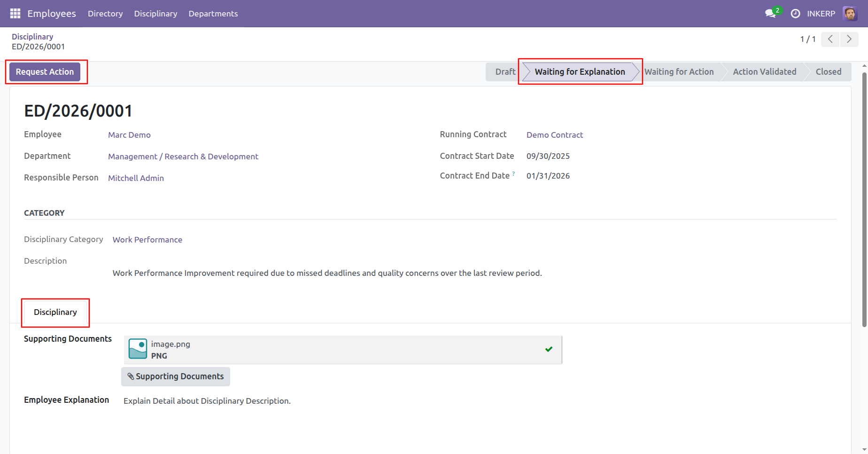The image size is (868, 454).
Task: Open the apps grid menu icon
Action: [x=15, y=14]
